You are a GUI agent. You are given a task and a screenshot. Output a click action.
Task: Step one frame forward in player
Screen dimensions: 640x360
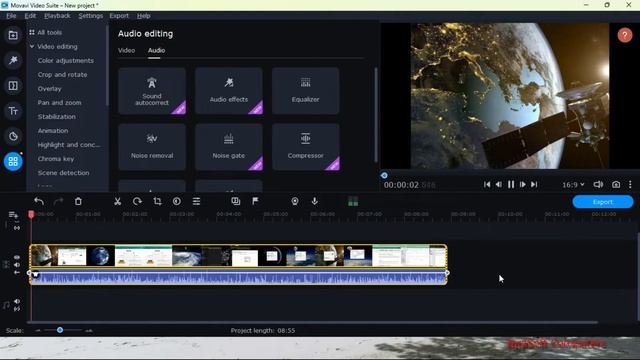[x=522, y=184]
